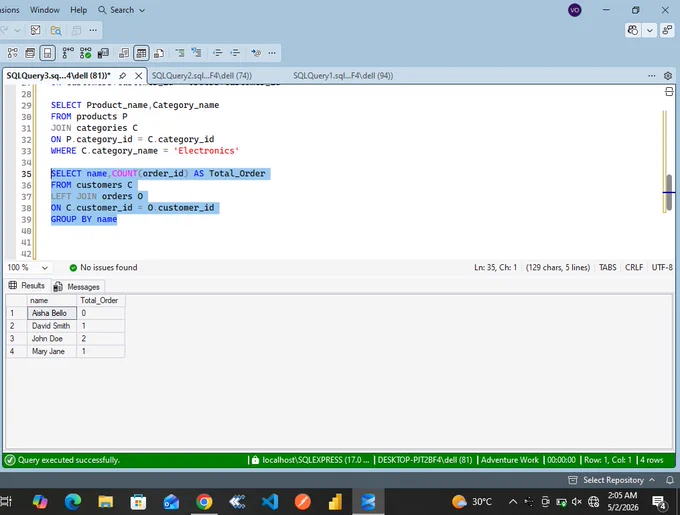Viewport: 680px width, 515px height.
Task: Open Power BI from taskbar
Action: (x=335, y=502)
